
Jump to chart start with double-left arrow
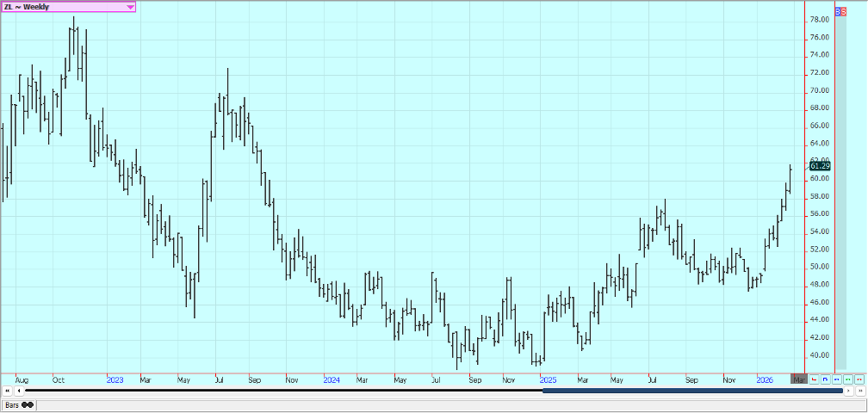tap(8, 391)
